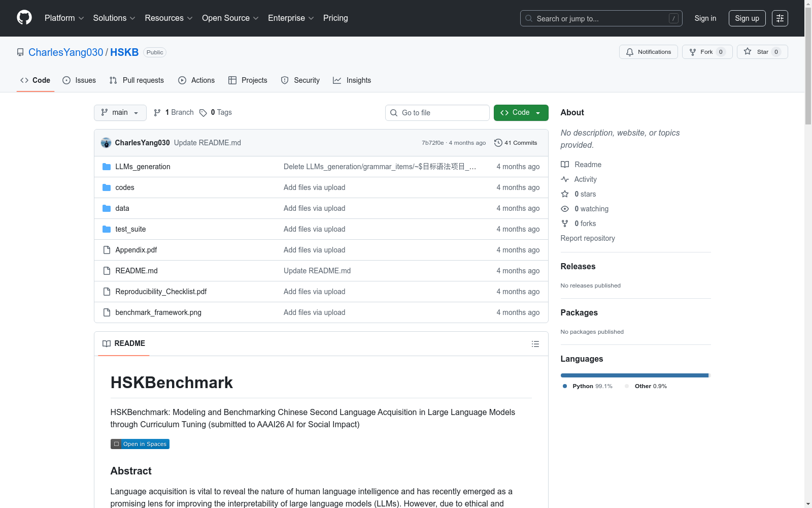Open the Packages heading link
This screenshot has height=508, width=812.
(579, 312)
